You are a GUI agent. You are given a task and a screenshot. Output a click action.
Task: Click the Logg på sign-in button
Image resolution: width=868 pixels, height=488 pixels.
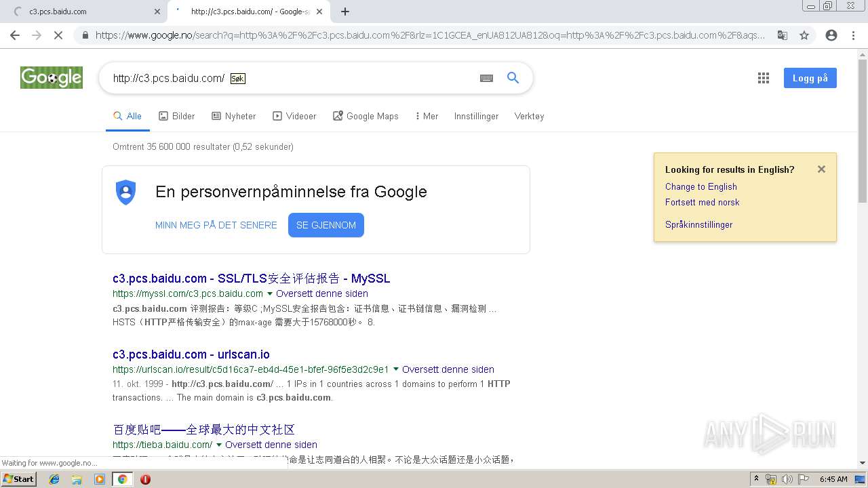pyautogui.click(x=810, y=78)
